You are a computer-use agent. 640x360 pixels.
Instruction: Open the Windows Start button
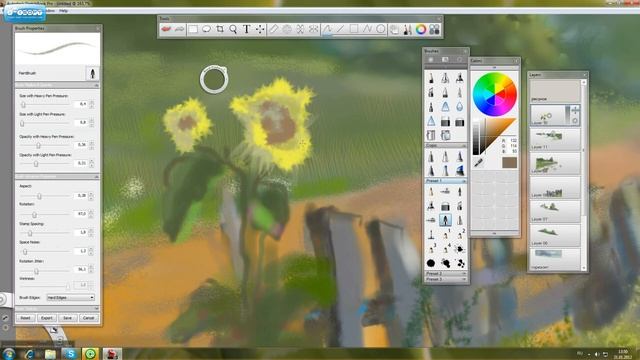(8, 353)
